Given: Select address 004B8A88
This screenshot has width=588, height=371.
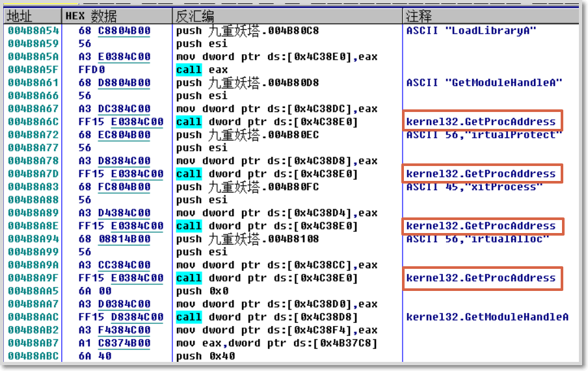Looking at the screenshot, I should coord(33,200).
